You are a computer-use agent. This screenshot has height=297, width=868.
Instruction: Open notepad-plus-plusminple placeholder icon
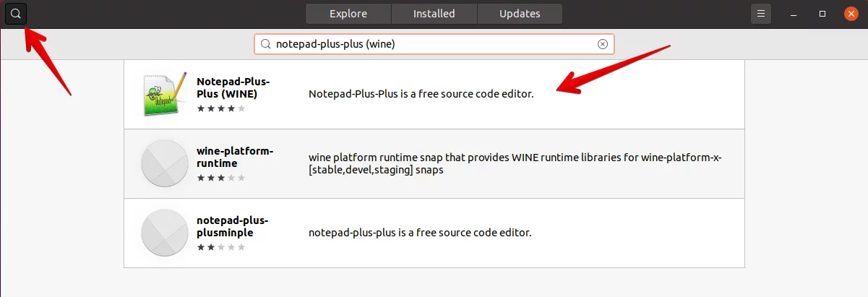coord(165,233)
